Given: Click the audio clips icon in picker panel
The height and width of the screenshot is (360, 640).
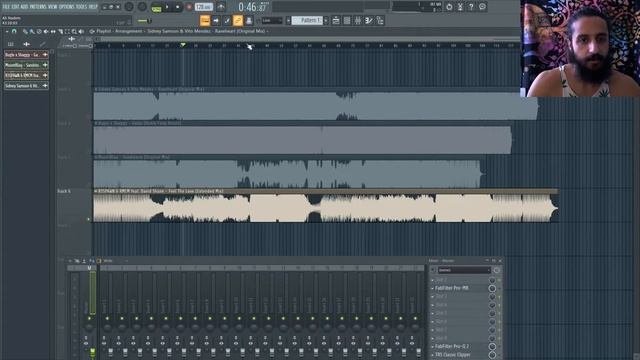Looking at the screenshot, I should pyautogui.click(x=27, y=44).
